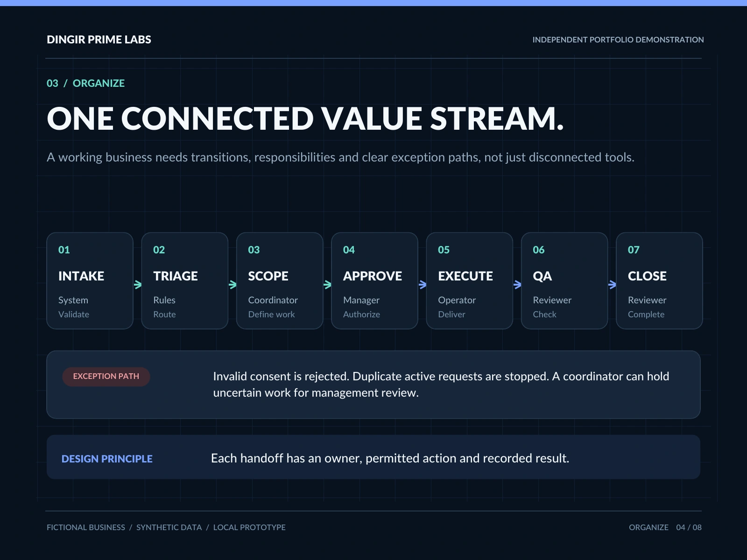747x560 pixels.
Task: Select "Reviewer" in the QA card
Action: coord(552,300)
